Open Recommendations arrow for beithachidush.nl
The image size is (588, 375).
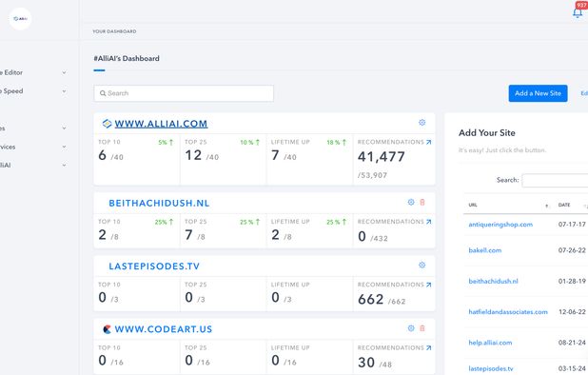click(x=428, y=222)
